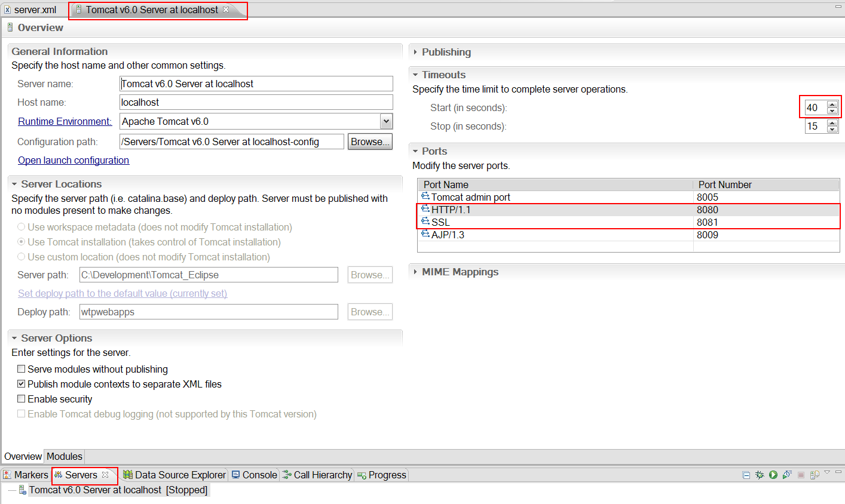
Task: Collapse the Server Options section
Action: tap(14, 338)
